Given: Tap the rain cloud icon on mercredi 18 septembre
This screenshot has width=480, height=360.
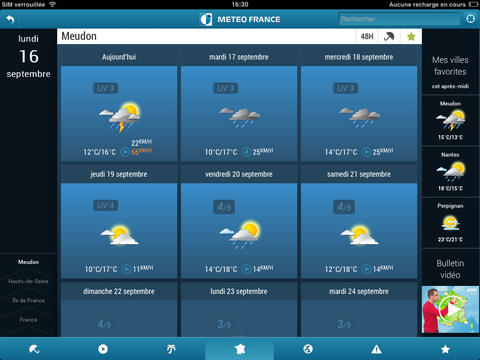Looking at the screenshot, I should tap(360, 117).
